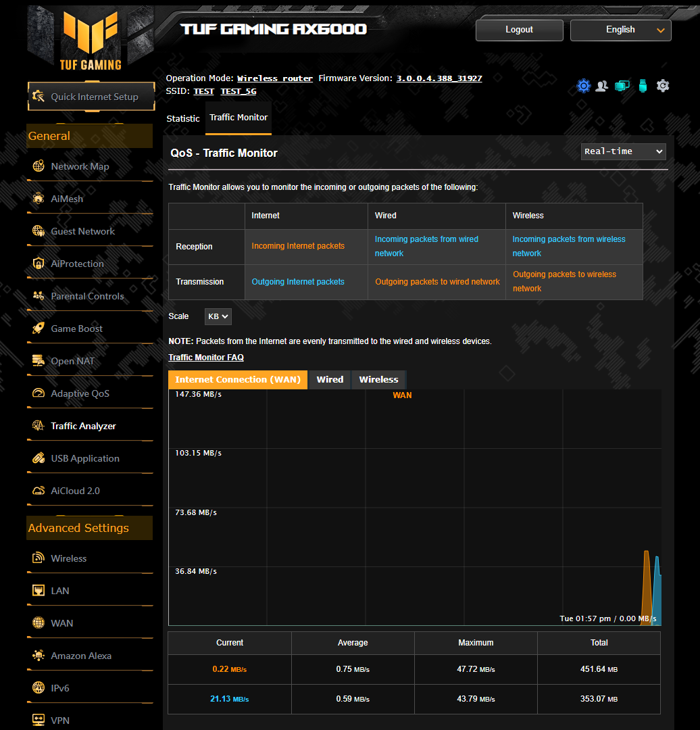The height and width of the screenshot is (730, 700).
Task: Click the Wireless router operation mode link
Action: pyautogui.click(x=274, y=78)
